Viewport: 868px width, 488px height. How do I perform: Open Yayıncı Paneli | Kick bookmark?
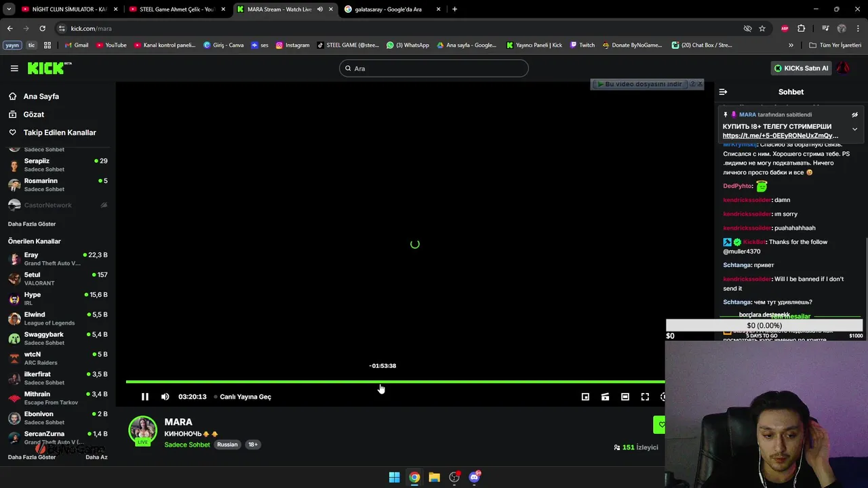point(534,45)
